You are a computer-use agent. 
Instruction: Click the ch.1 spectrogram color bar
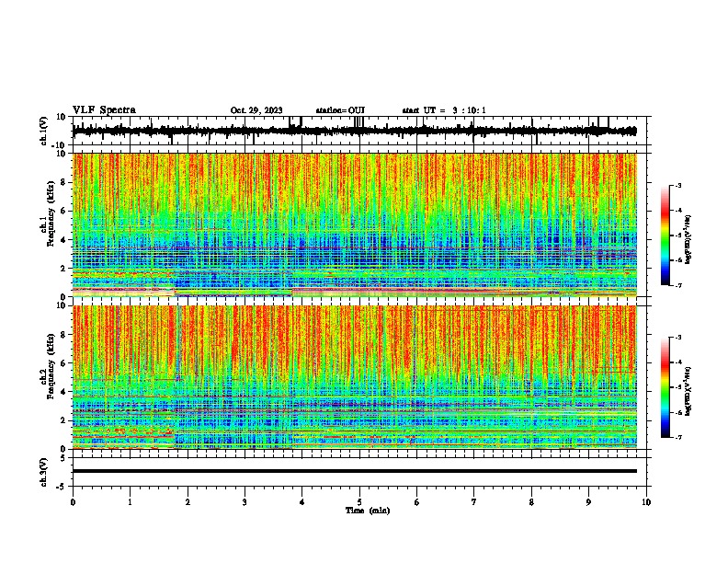[x=665, y=236]
